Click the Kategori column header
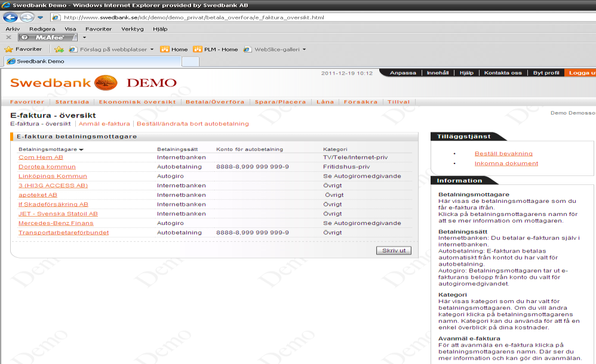Viewport: 596px width, 364px height. click(x=335, y=149)
